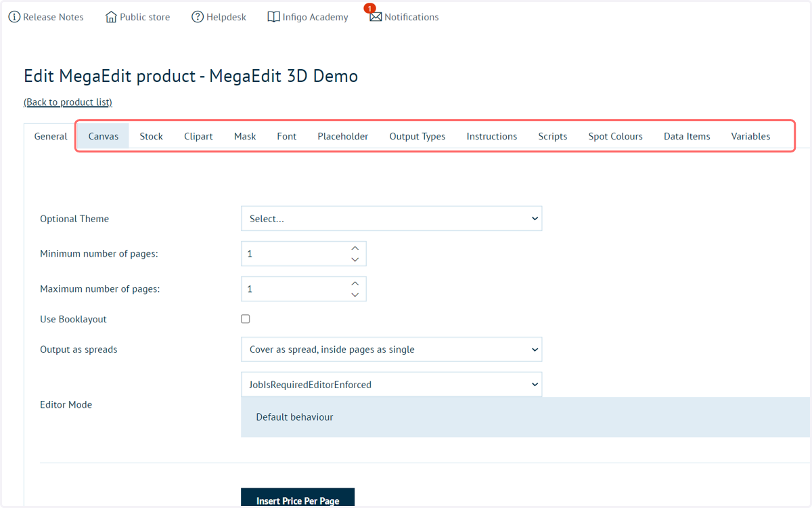Click the Helpdesk question mark icon
Image resolution: width=812 pixels, height=508 pixels.
(198, 17)
